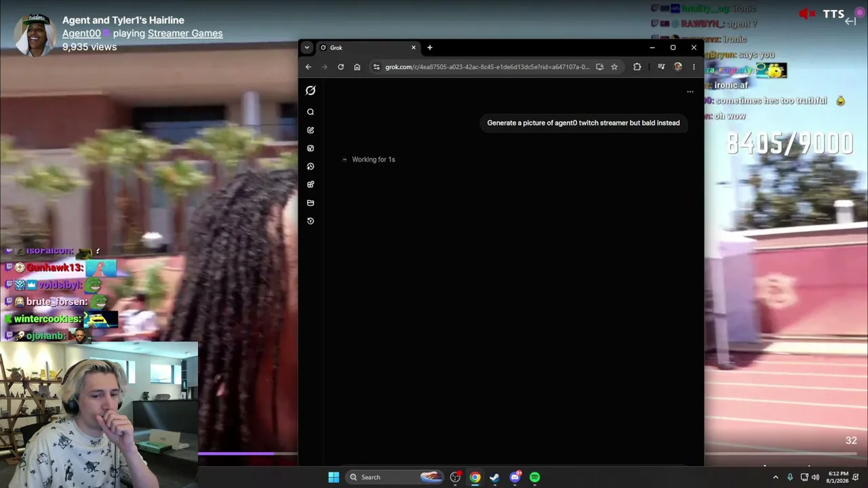Click chat message from brute_forsen
This screenshot has width=868, height=488.
pos(58,302)
